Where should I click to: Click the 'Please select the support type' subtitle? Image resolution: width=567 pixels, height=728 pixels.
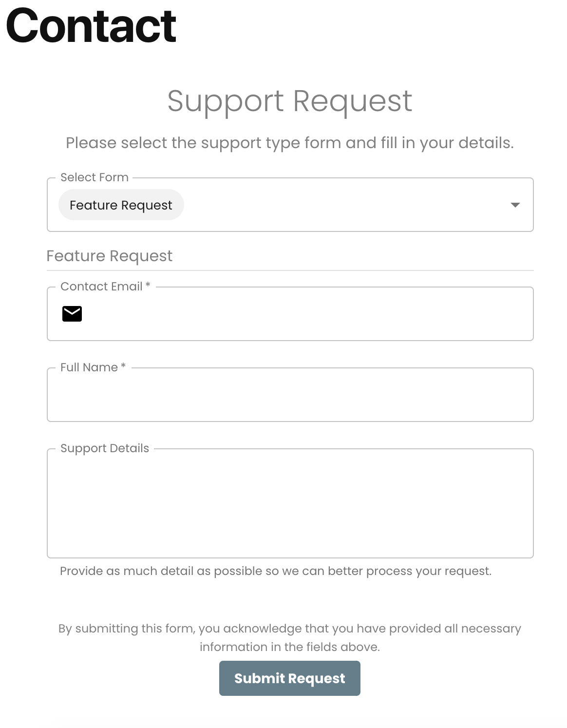coord(290,143)
